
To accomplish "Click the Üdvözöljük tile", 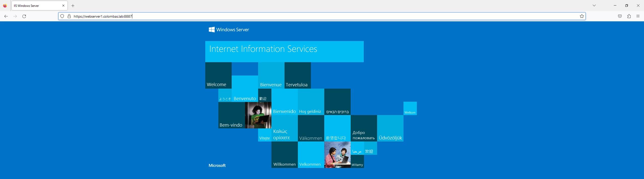I will [390, 128].
